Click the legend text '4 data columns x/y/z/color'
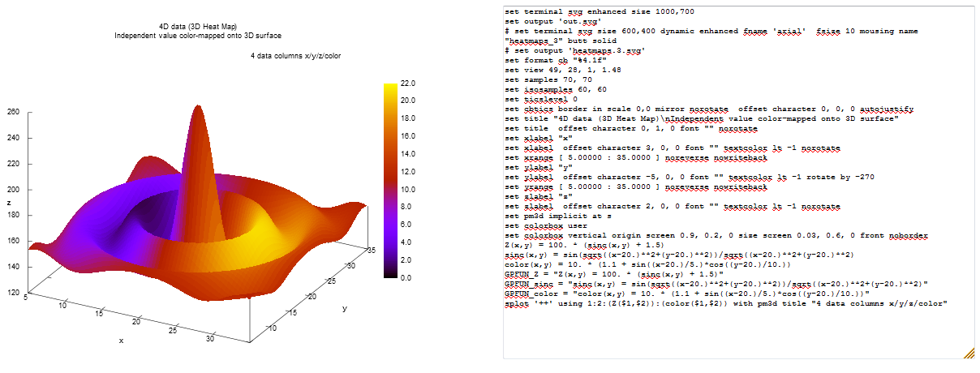The width and height of the screenshot is (980, 373). (296, 56)
